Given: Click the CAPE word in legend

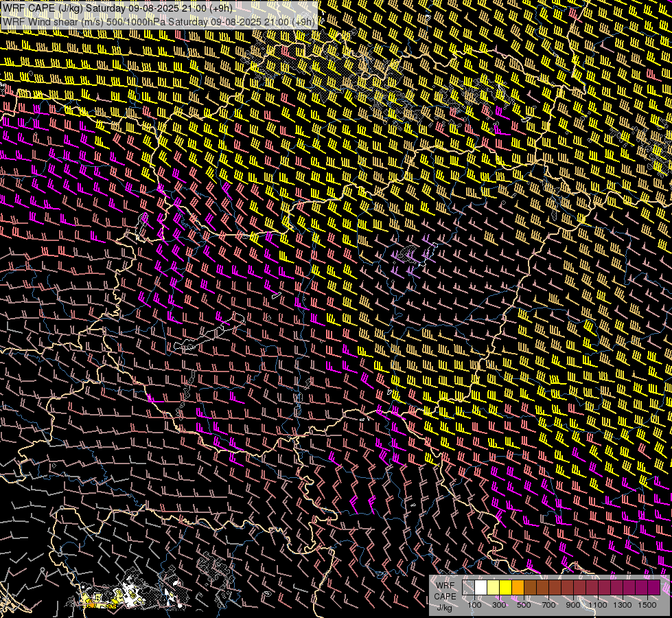Looking at the screenshot, I should (x=445, y=596).
